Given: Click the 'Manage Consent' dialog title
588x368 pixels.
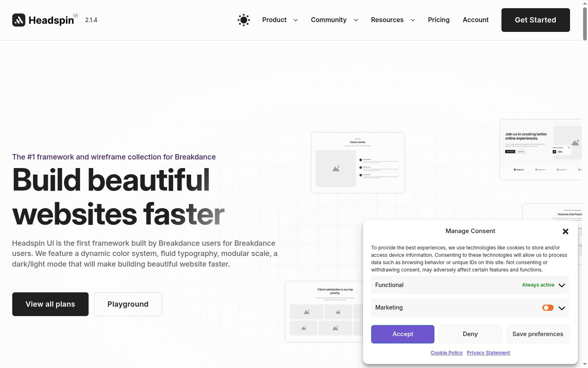Looking at the screenshot, I should click(470, 231).
